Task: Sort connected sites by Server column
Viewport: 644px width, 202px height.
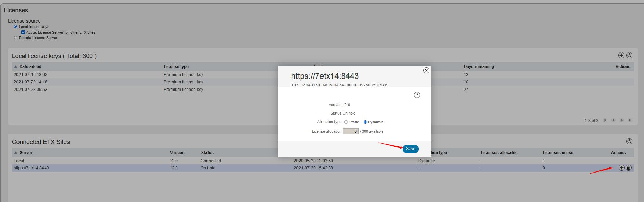Action: tap(26, 153)
